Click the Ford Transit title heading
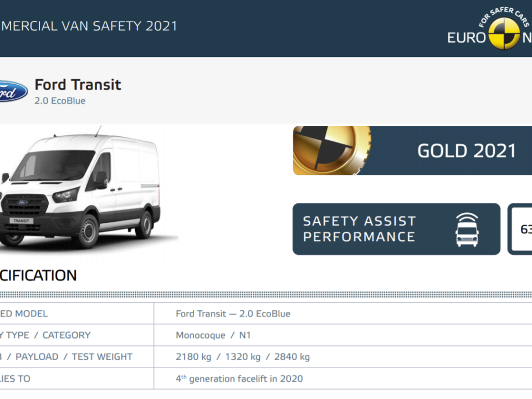The height and width of the screenshot is (399, 532). coord(78,84)
